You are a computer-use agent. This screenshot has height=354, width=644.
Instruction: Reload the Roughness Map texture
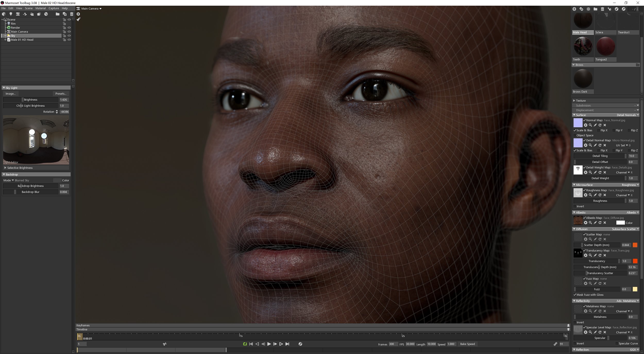tap(600, 195)
